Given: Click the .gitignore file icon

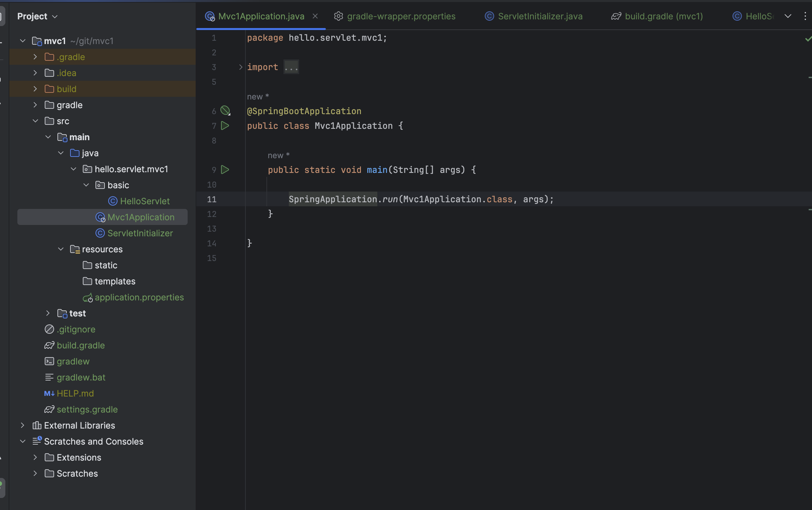Looking at the screenshot, I should point(49,329).
